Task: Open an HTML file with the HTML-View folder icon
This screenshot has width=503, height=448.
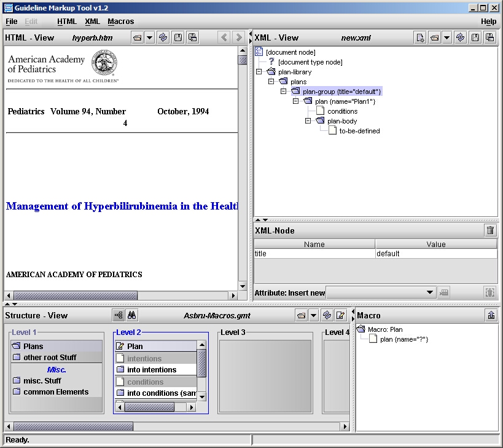Action: [138, 37]
